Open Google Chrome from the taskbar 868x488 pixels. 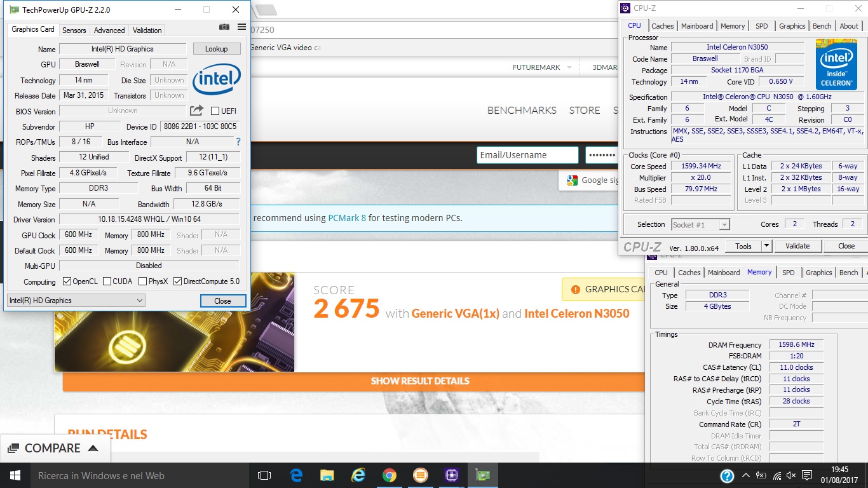pos(390,475)
